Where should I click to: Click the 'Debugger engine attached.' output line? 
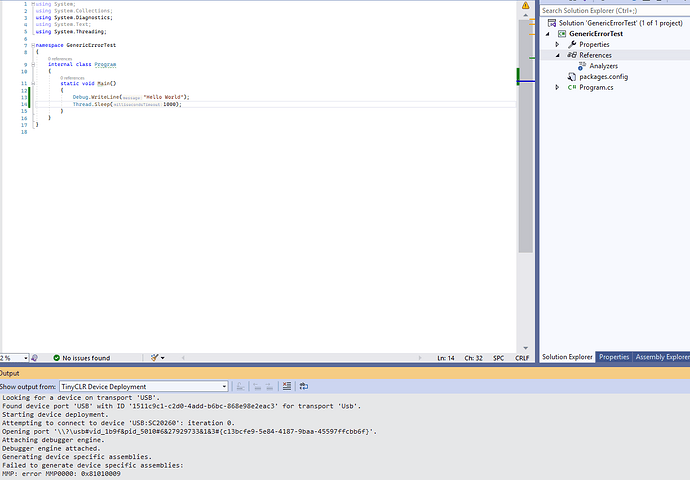[x=51, y=448]
